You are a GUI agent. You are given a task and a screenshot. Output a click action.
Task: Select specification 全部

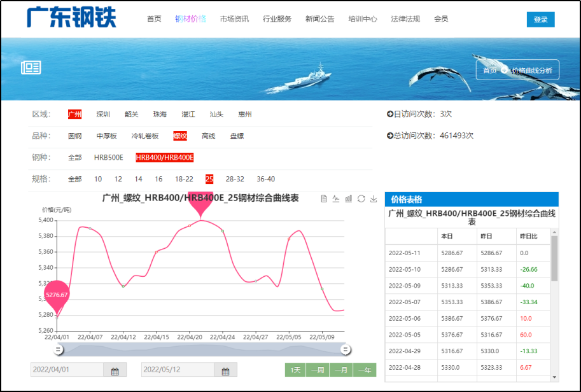click(75, 179)
